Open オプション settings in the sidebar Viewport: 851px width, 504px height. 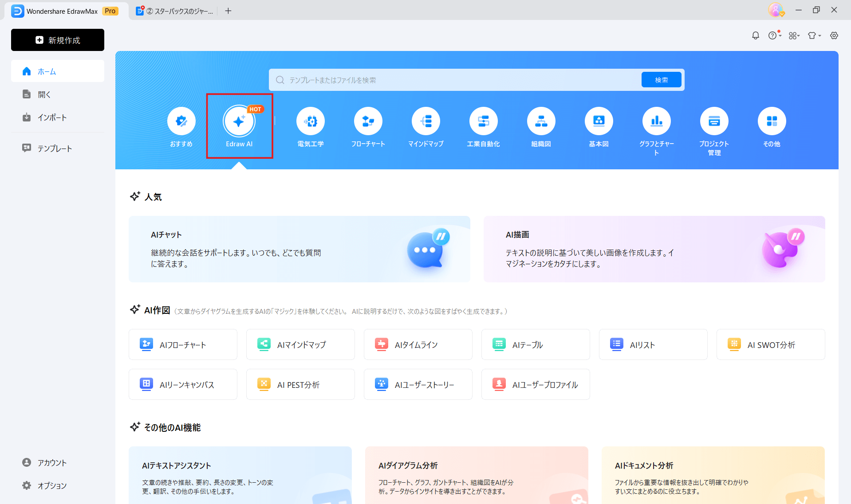coord(58,485)
